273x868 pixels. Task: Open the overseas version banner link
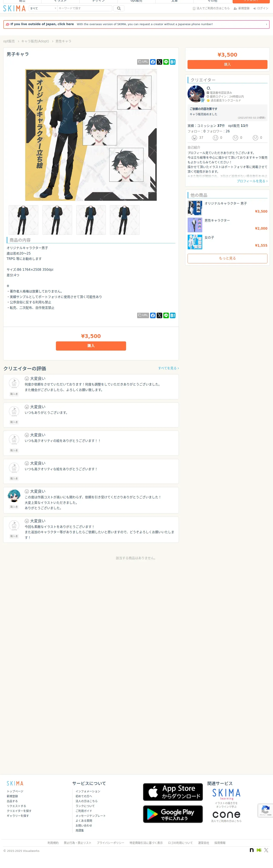(x=136, y=24)
